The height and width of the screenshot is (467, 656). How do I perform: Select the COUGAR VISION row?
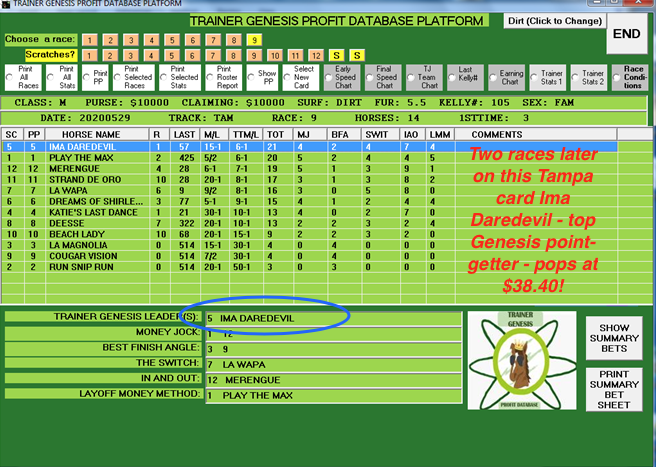(309, 256)
